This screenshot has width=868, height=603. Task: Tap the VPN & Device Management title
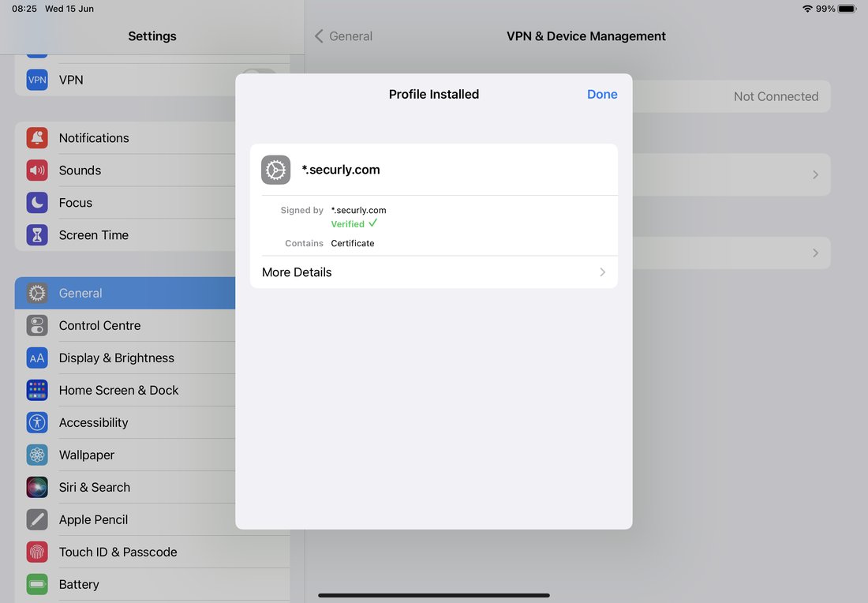586,36
